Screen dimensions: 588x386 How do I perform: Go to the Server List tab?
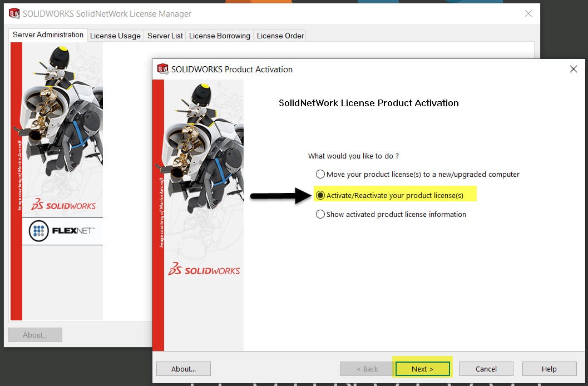click(x=165, y=36)
